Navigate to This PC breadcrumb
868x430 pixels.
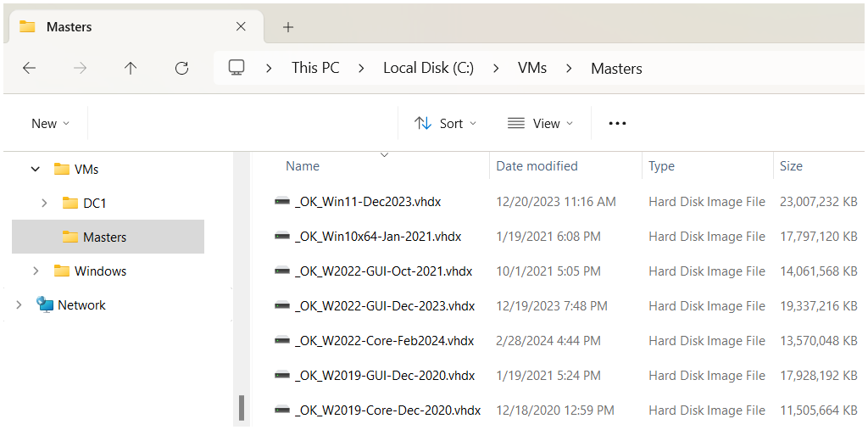click(315, 69)
